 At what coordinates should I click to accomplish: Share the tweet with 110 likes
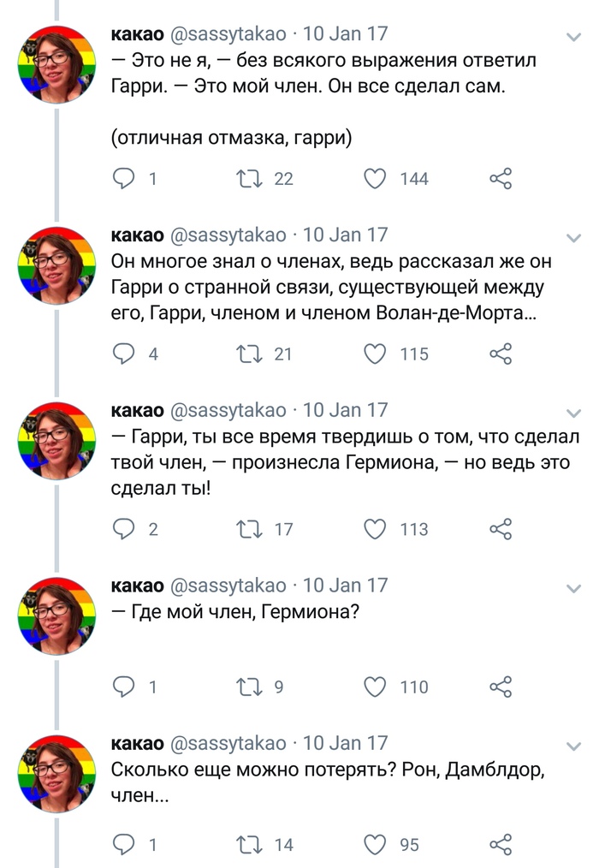pos(501,687)
